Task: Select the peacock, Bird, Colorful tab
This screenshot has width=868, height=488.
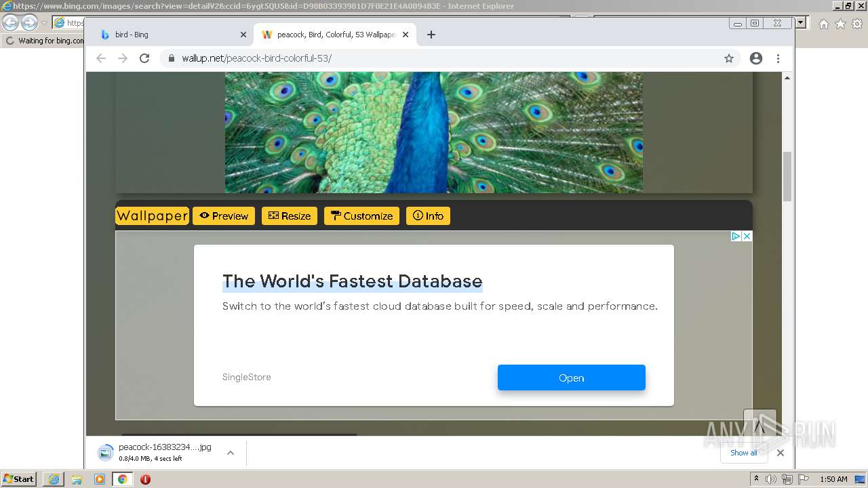Action: tap(335, 35)
